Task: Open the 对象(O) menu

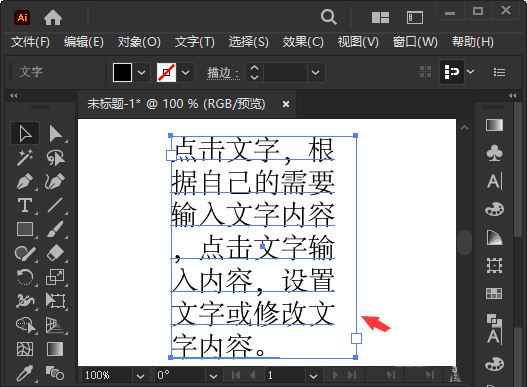Action: (x=139, y=42)
